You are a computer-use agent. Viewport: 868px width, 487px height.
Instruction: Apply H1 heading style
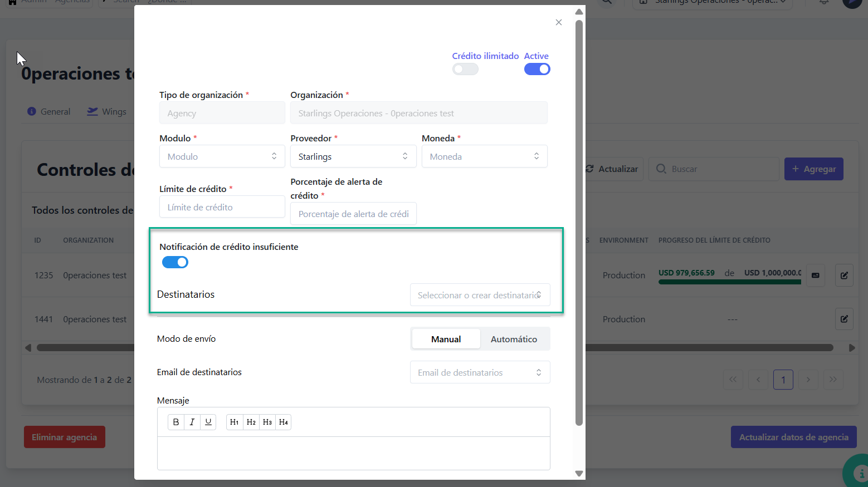coord(235,422)
